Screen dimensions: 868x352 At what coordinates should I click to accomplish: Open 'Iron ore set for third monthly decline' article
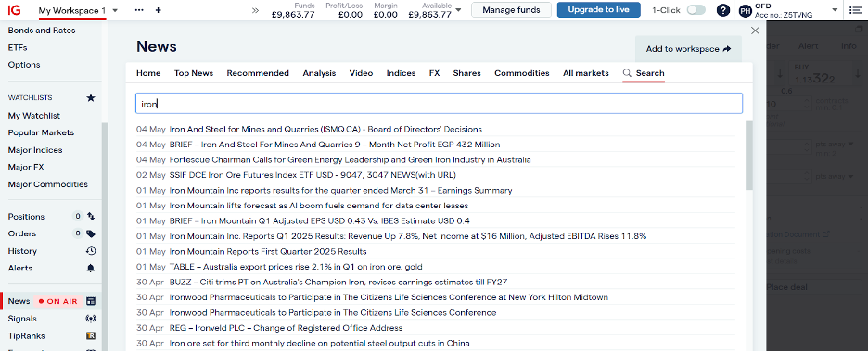coord(319,343)
